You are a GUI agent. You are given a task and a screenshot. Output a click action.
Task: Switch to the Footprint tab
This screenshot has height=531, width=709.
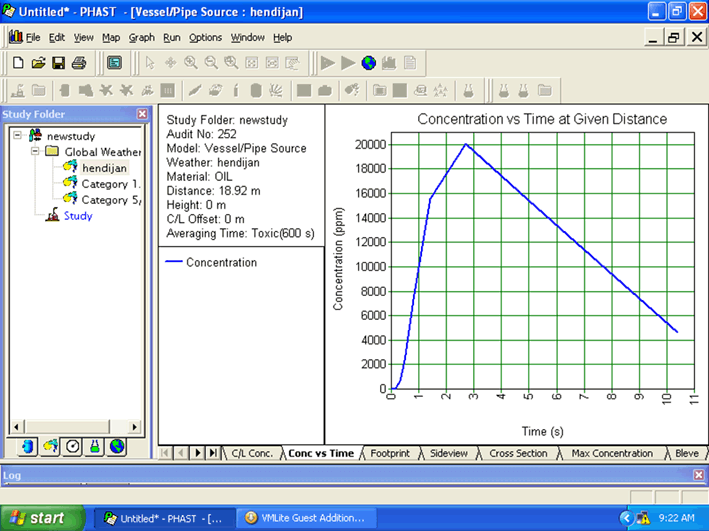click(389, 453)
